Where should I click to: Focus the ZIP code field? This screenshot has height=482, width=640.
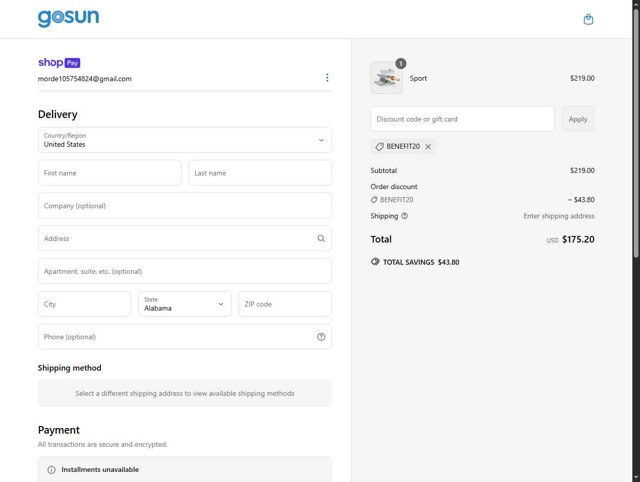pyautogui.click(x=285, y=304)
